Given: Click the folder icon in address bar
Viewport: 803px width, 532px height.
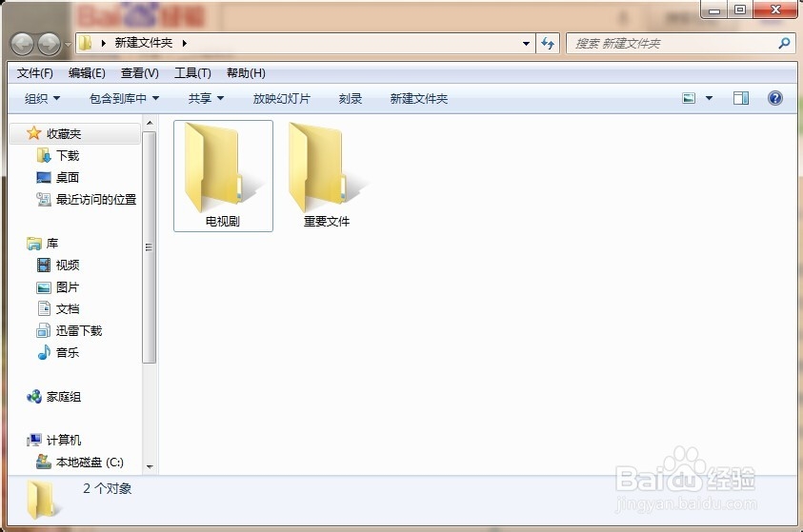Looking at the screenshot, I should [86, 43].
